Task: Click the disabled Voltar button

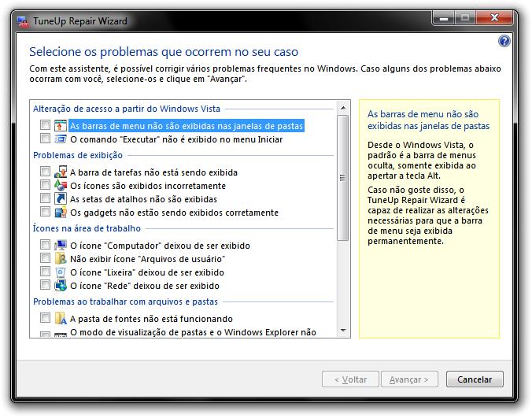Action: (350, 379)
